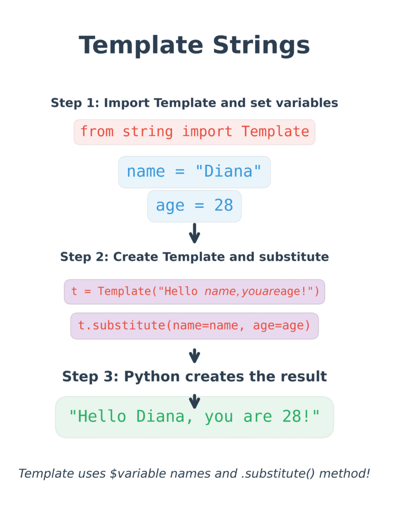The width and height of the screenshot is (403, 532).
Task: Select the "Template Strings" title
Action: tap(194, 45)
